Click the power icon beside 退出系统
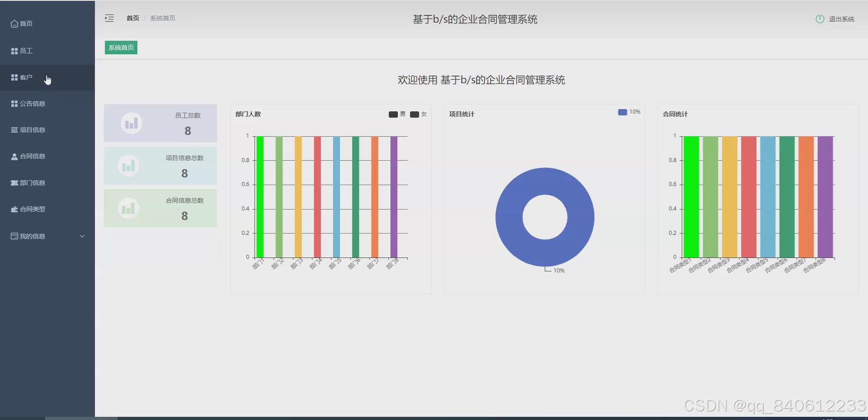Screen dimensions: 868x420 pos(821,19)
